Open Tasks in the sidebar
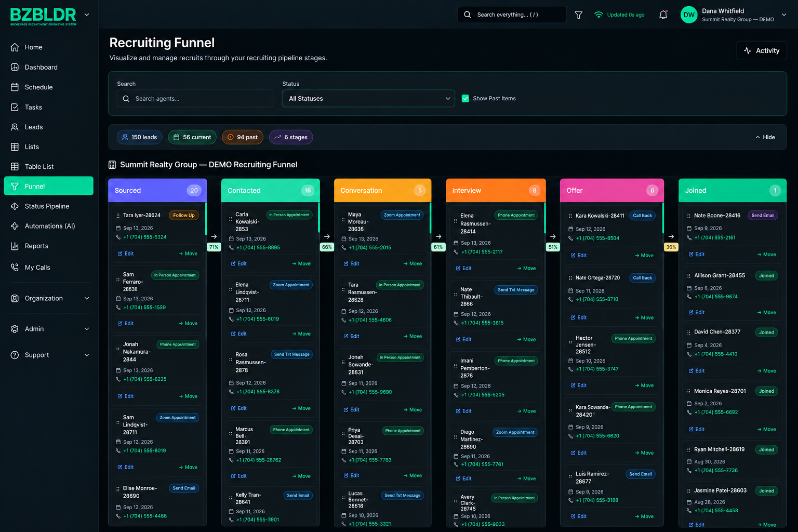798x532 pixels. [x=49, y=107]
